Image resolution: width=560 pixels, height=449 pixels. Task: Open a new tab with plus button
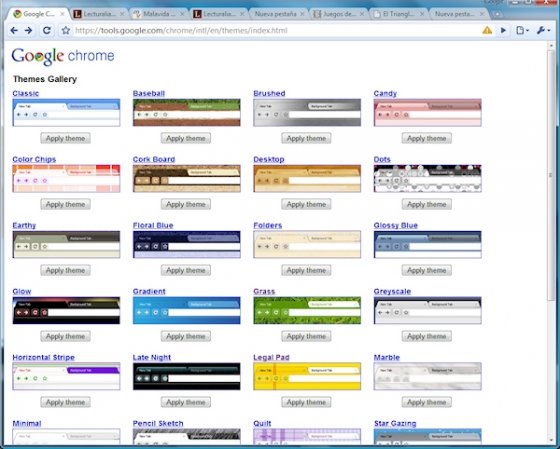[x=497, y=14]
